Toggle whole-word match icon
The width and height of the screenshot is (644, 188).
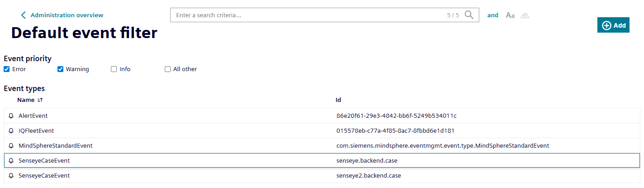tap(525, 15)
